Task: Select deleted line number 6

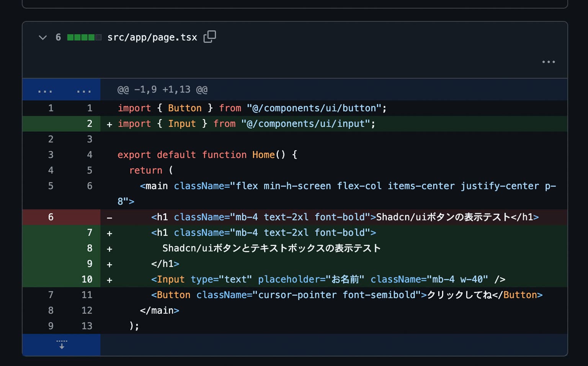Action: pyautogui.click(x=51, y=217)
